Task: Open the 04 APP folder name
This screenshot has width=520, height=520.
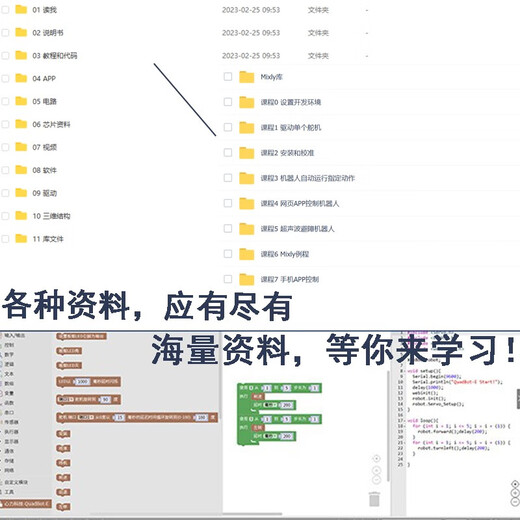Action: [x=44, y=79]
